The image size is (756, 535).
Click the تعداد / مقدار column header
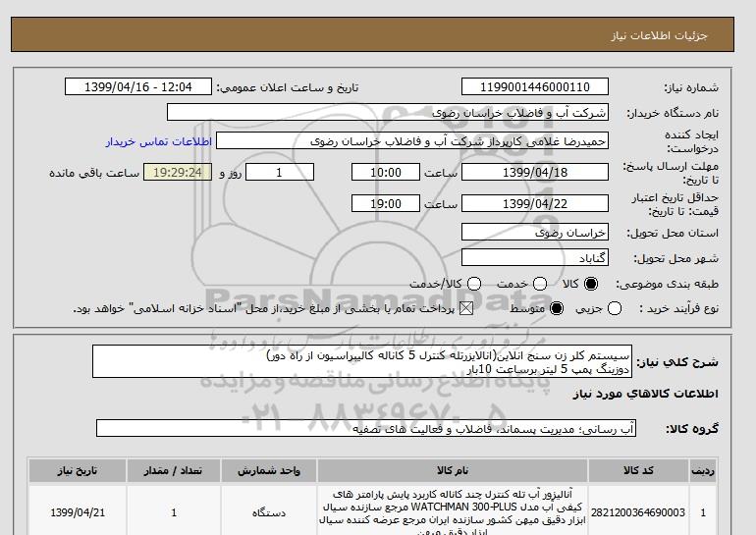tap(174, 471)
